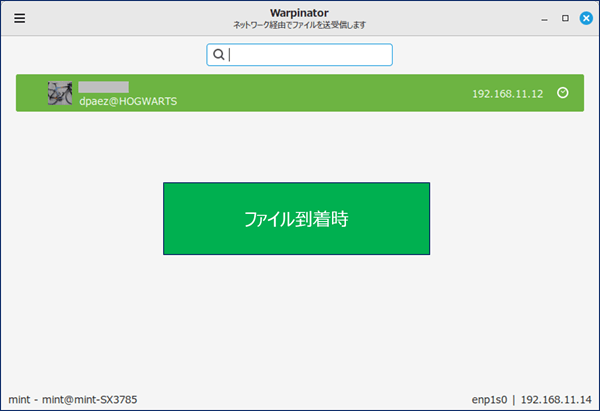Select the dpaez@HOGWARTS device row
The width and height of the screenshot is (600, 411).
[x=300, y=93]
